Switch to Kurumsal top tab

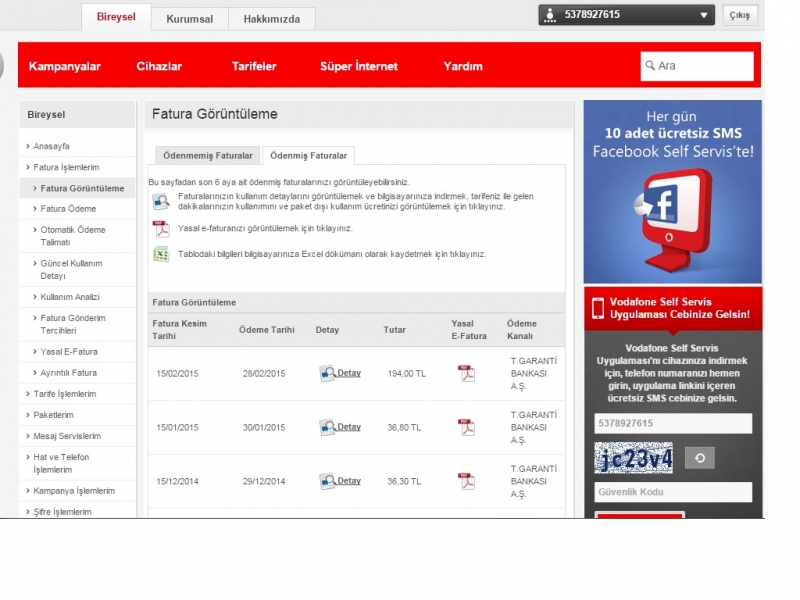pos(190,19)
